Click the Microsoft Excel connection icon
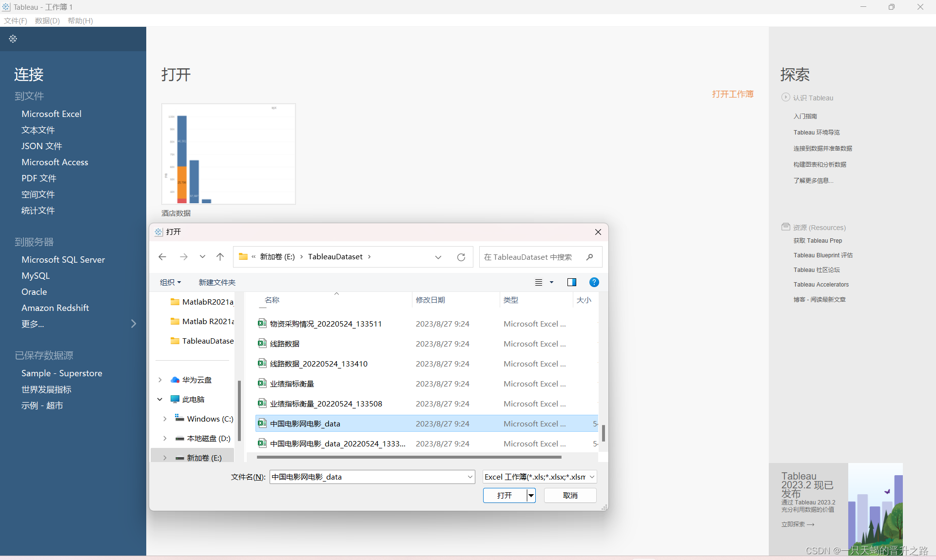Image resolution: width=936 pixels, height=560 pixels. click(52, 114)
